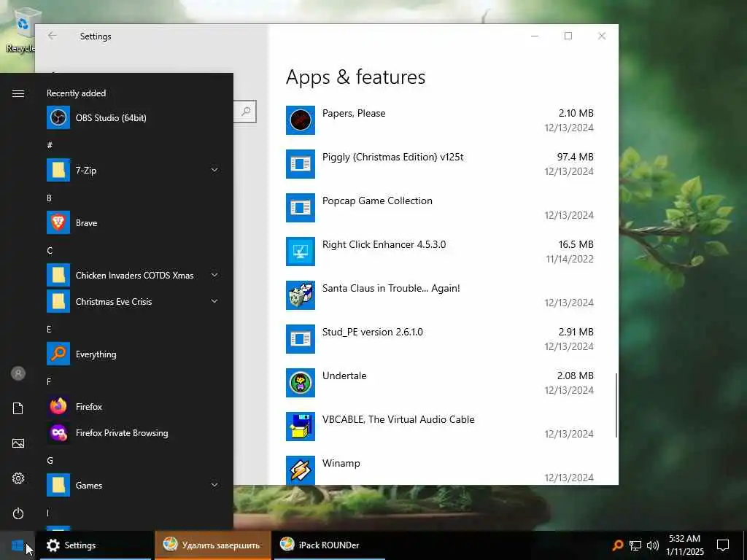747x560 pixels.
Task: Jump to the letter B section header
Action: 49,198
